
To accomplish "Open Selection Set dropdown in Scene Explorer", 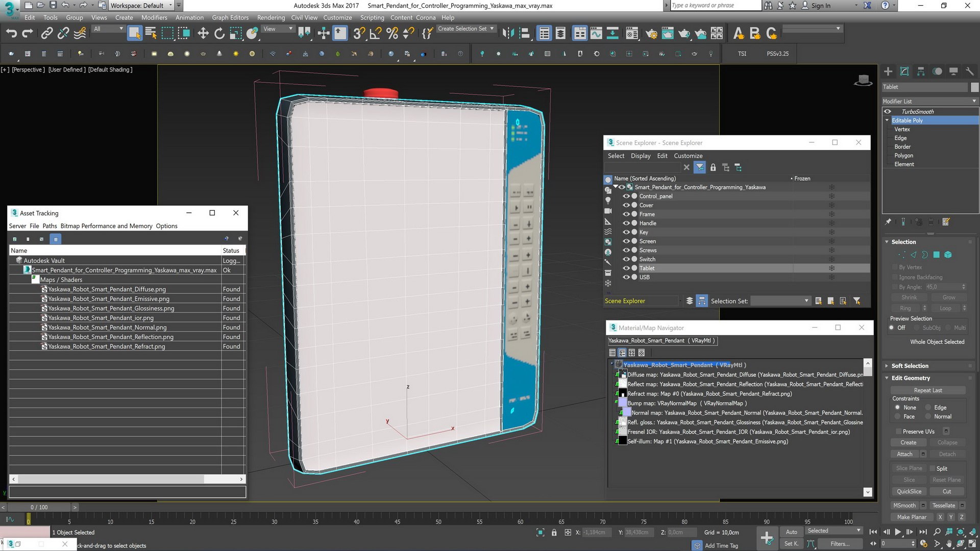I will click(780, 301).
